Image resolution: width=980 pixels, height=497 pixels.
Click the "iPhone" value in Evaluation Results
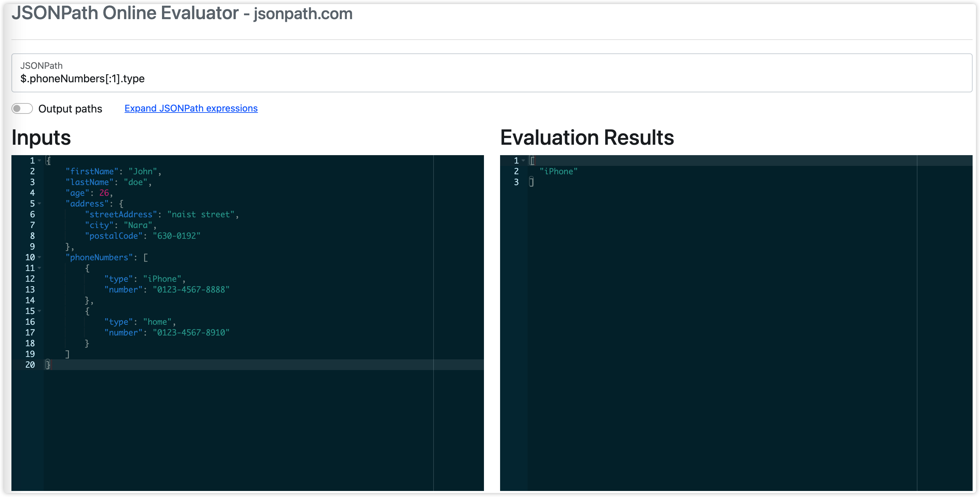(x=558, y=172)
